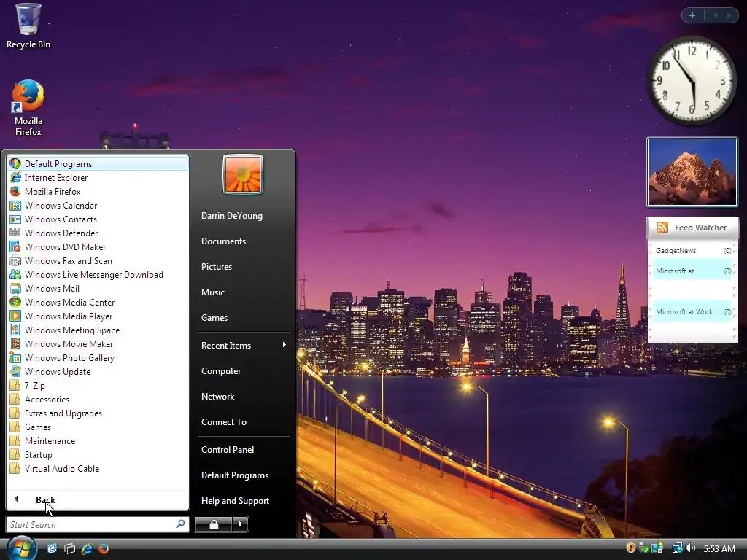Open Default Programs in the right pane
The image size is (747, 560).
[x=243, y=475]
